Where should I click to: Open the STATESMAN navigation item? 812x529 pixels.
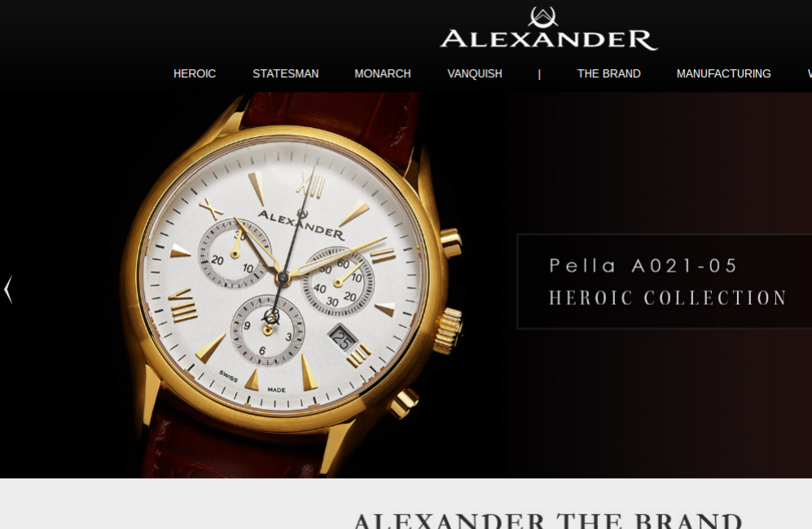pos(285,73)
